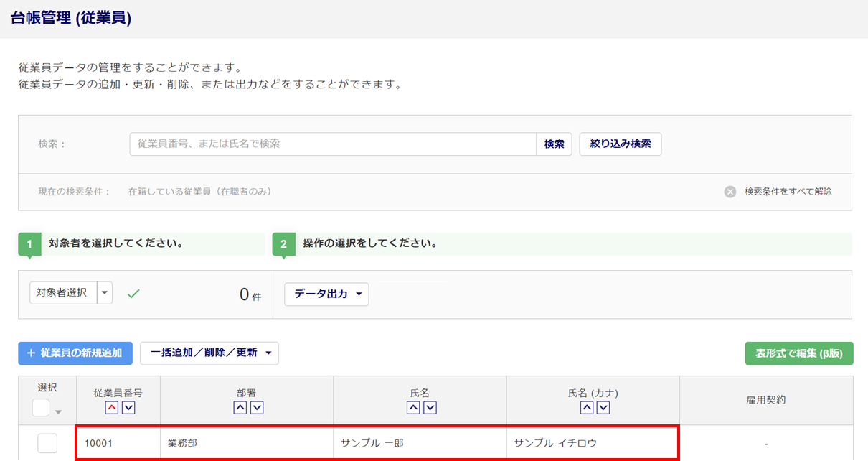
Task: Click the kana name サンプル イチロウ
Action: click(x=555, y=443)
